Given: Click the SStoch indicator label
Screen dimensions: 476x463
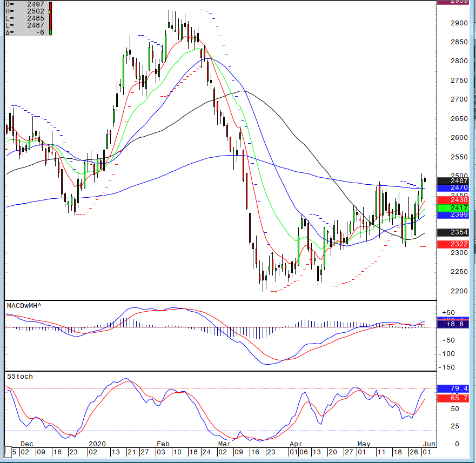Looking at the screenshot, I should coord(20,377).
